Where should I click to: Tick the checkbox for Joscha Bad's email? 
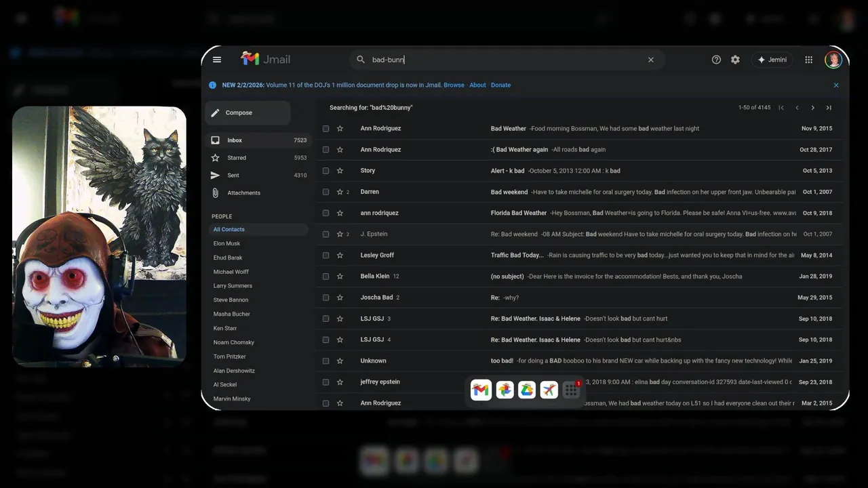(326, 298)
